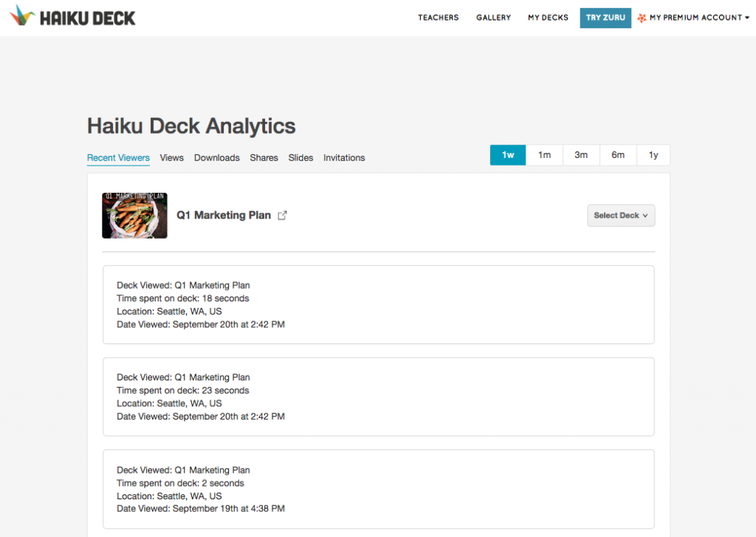Screen dimensions: 756x537
Task: Go to the TEACHERS section
Action: [x=438, y=18]
